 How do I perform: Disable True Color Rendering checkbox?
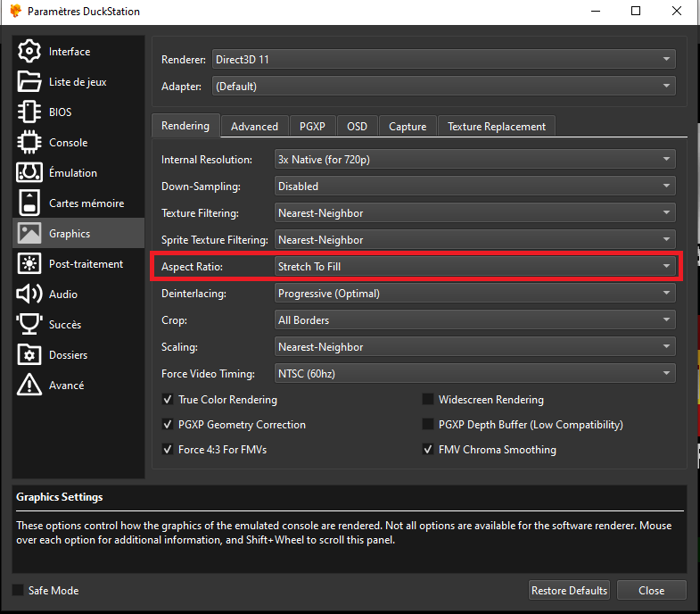click(x=168, y=400)
